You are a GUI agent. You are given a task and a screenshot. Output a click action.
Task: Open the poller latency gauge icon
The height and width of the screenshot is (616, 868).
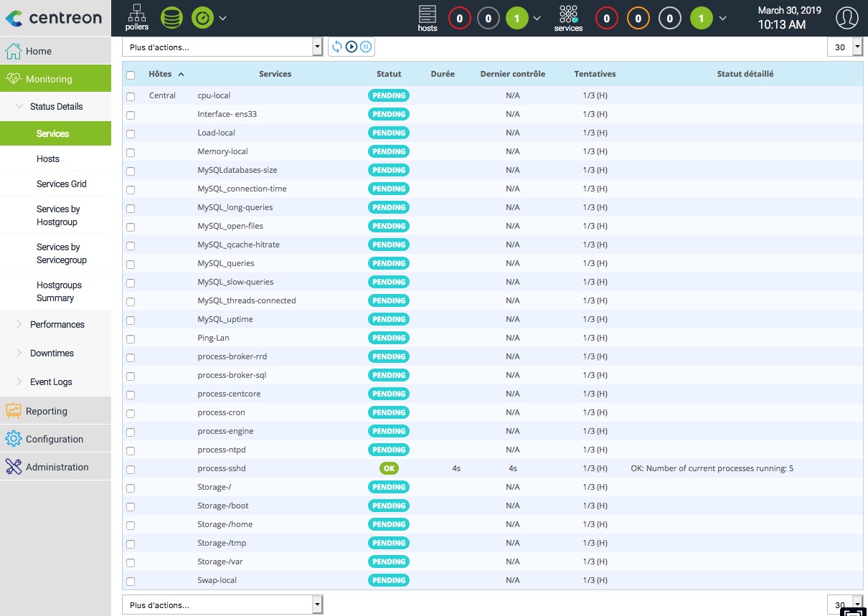coord(203,18)
